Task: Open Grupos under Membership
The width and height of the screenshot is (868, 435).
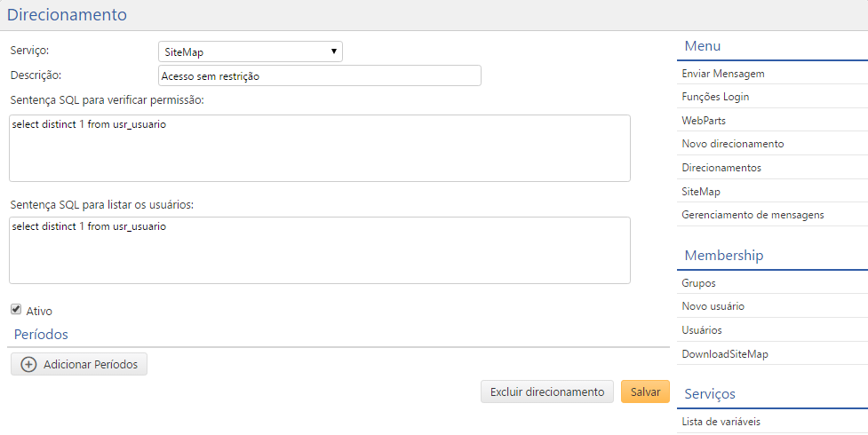Action: [x=698, y=283]
